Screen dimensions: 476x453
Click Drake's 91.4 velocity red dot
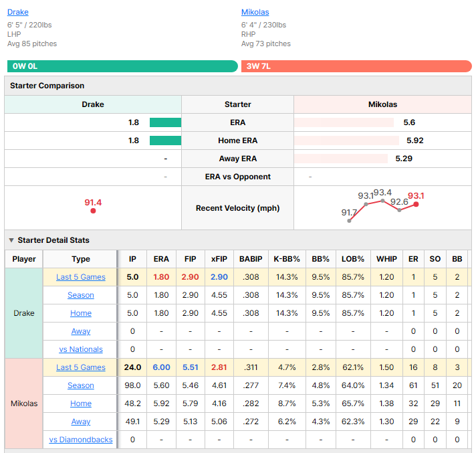click(93, 211)
